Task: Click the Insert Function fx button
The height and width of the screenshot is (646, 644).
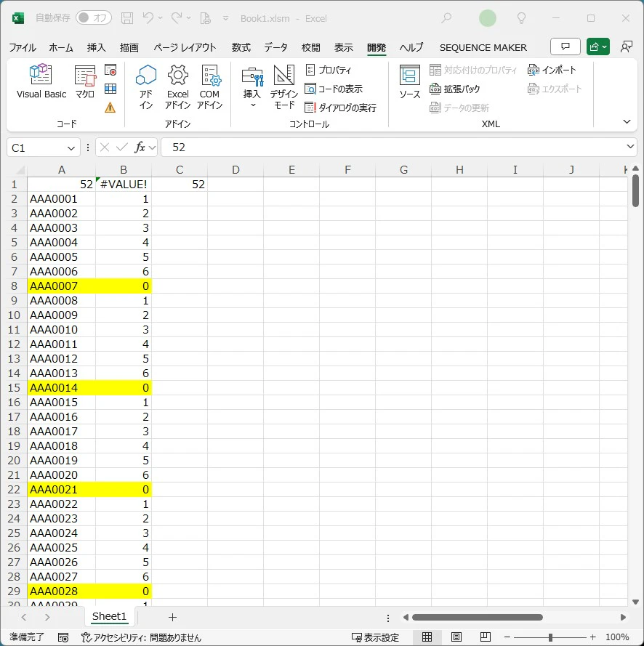Action: click(140, 147)
